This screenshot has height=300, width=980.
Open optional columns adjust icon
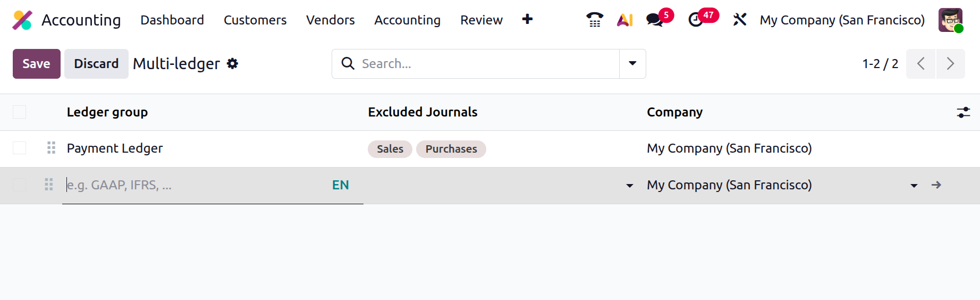click(963, 112)
